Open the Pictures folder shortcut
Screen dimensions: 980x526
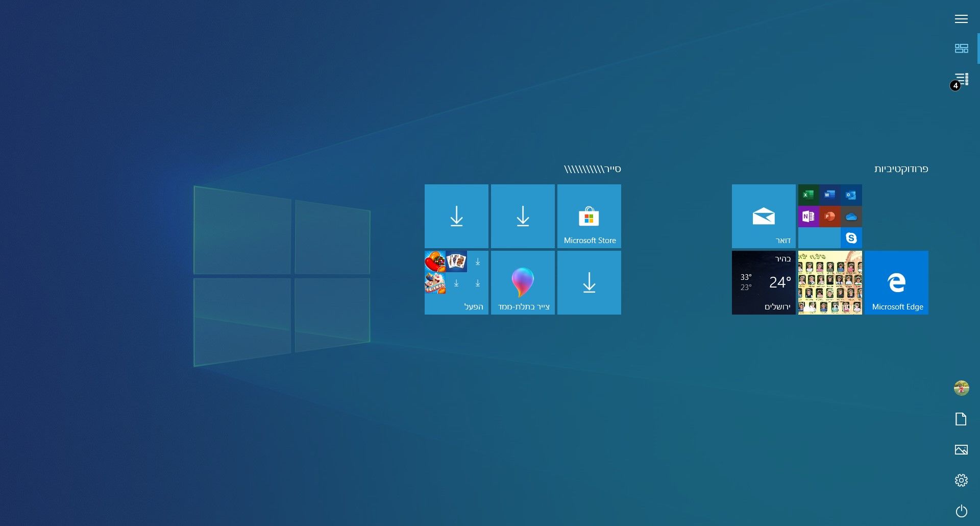[x=961, y=450]
